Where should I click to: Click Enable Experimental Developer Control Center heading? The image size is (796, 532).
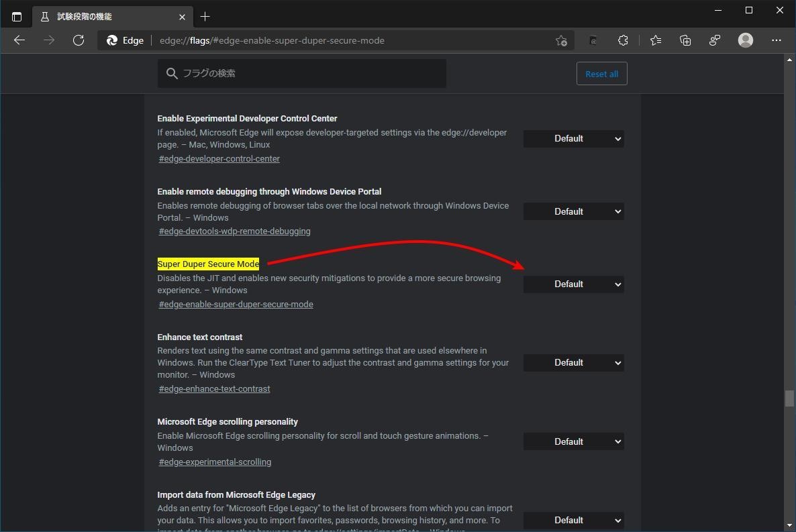[x=247, y=118]
